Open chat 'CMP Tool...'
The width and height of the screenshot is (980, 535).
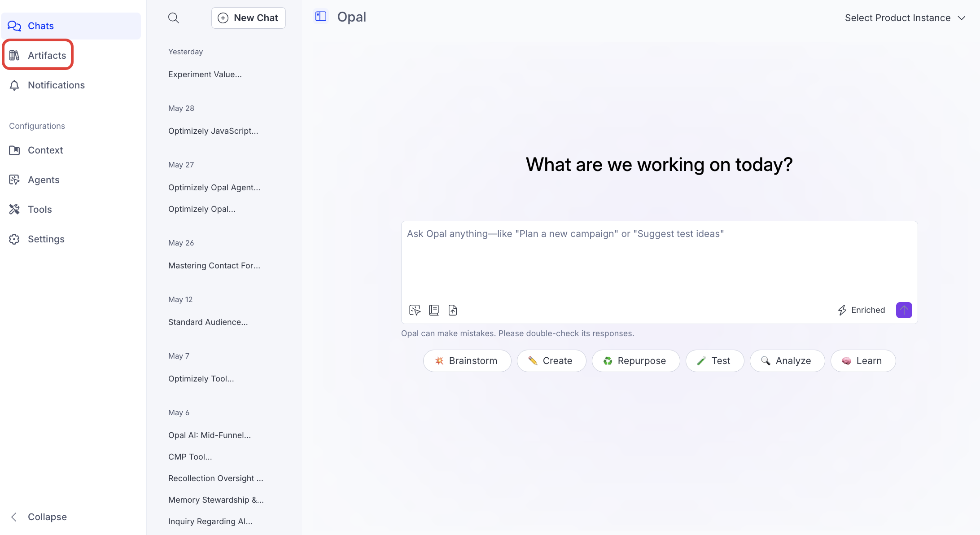[x=190, y=457]
